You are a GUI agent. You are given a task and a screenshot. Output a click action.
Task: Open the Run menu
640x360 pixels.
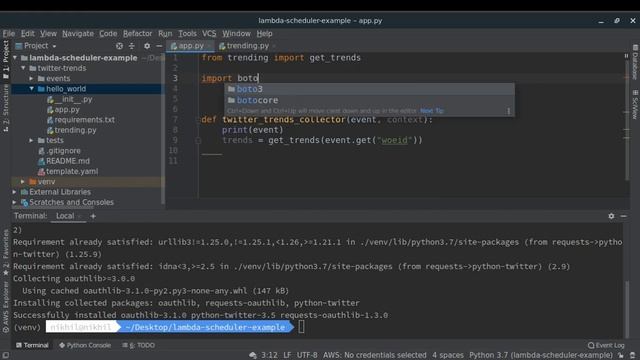[165, 33]
